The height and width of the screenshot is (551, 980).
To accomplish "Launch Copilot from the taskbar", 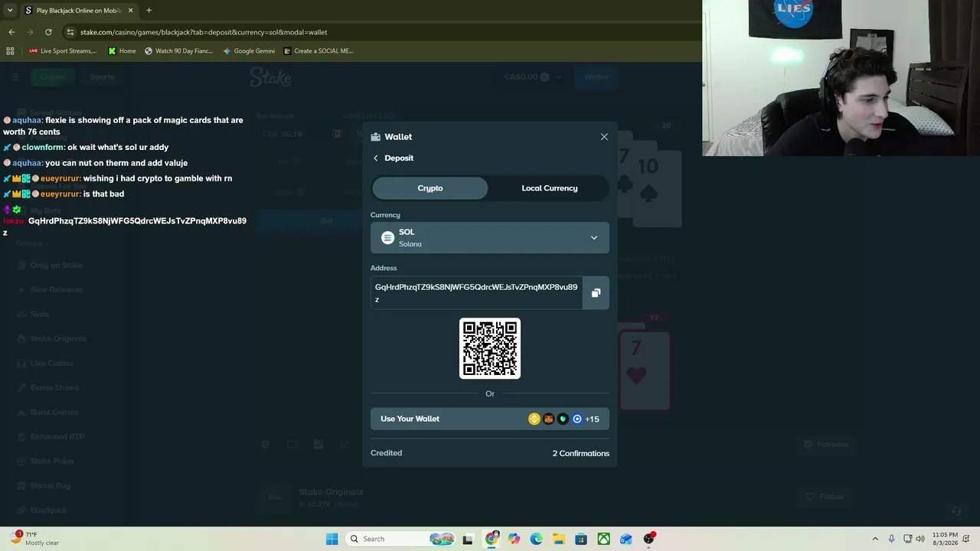I will coord(514,539).
